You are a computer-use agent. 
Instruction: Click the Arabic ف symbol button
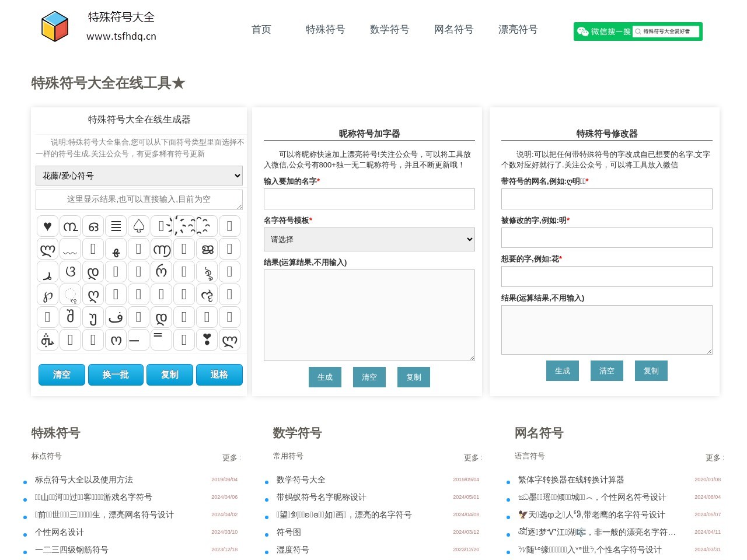(116, 317)
